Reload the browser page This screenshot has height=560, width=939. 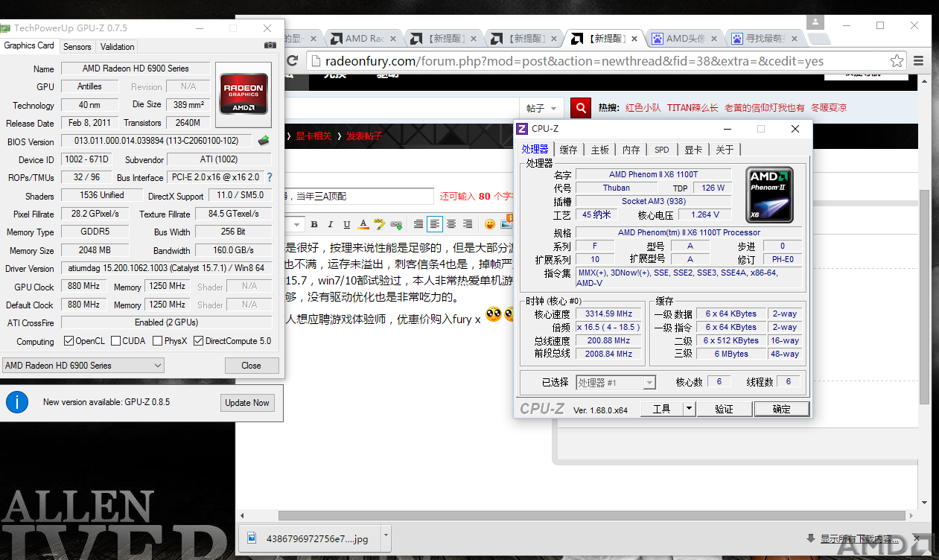(x=292, y=61)
